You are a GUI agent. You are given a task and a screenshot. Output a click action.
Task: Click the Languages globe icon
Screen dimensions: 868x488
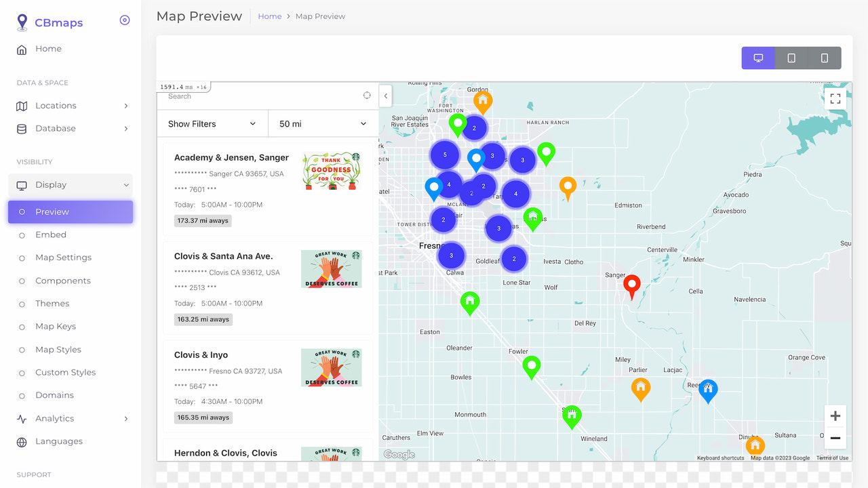point(22,441)
